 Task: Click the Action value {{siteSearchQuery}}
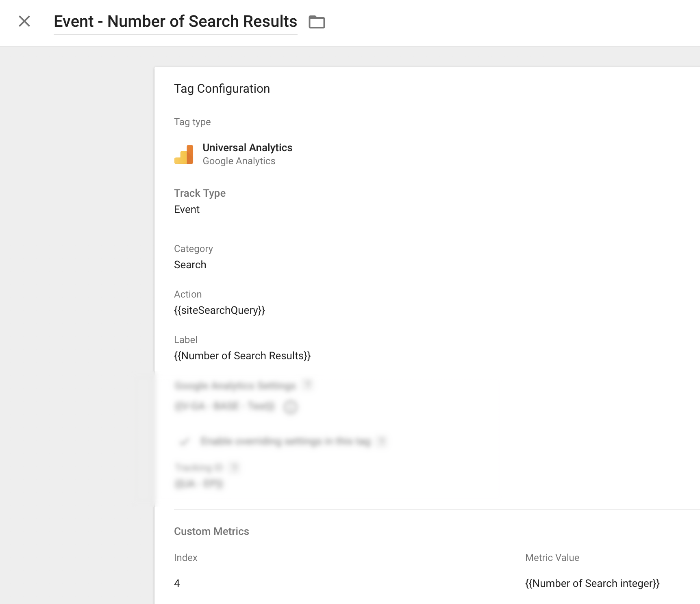pos(220,310)
